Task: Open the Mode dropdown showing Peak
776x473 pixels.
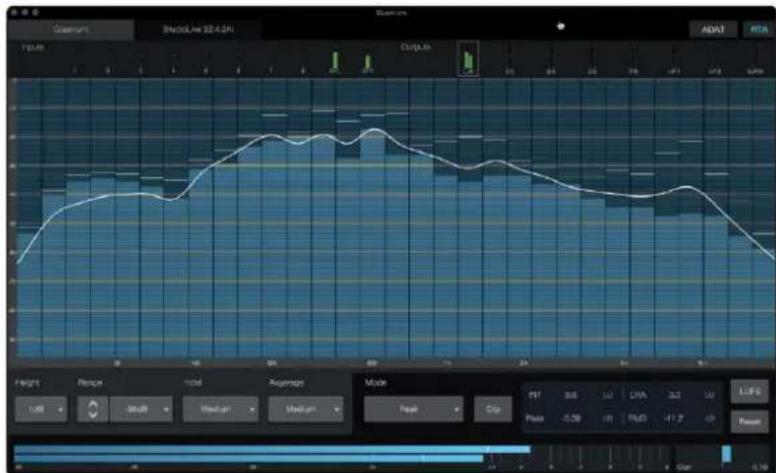Action: (414, 409)
